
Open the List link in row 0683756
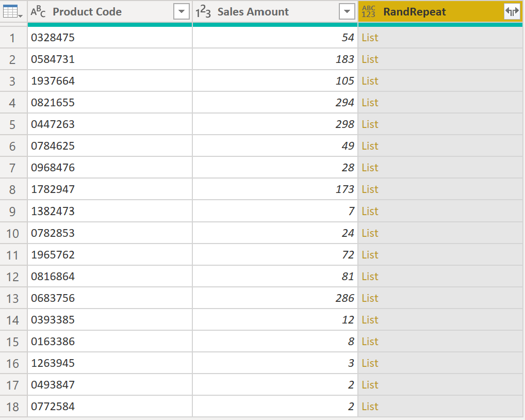pyautogui.click(x=370, y=298)
